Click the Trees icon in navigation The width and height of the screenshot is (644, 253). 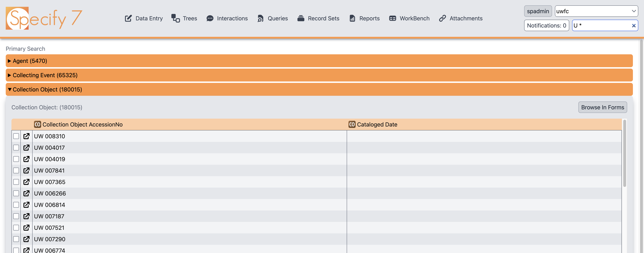tap(175, 18)
